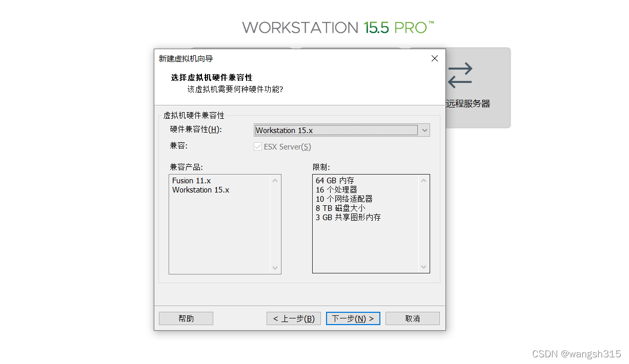Click up arrow of 兼容产品 list scrollbar
Screen dimensions: 629x364
[275, 180]
